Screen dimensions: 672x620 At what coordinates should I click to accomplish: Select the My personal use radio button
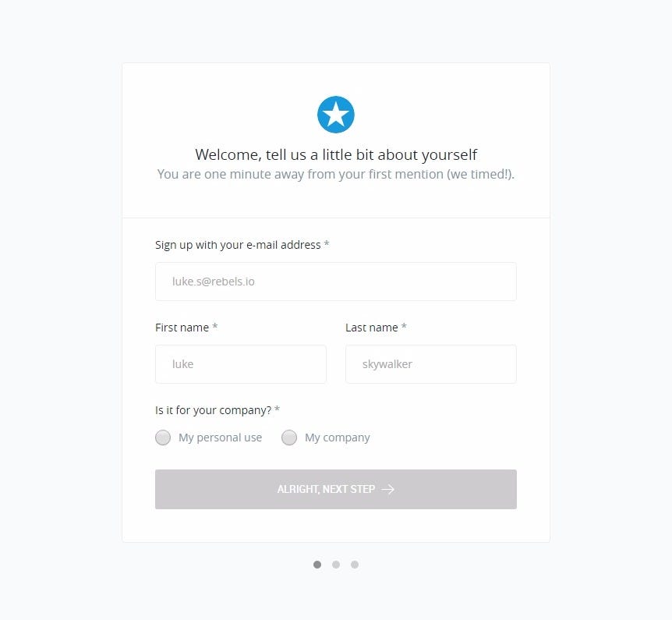[x=163, y=438]
